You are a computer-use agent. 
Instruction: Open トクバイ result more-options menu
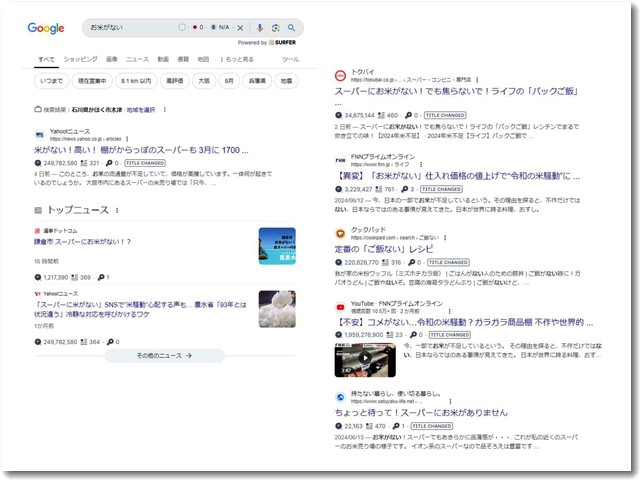pos(477,80)
